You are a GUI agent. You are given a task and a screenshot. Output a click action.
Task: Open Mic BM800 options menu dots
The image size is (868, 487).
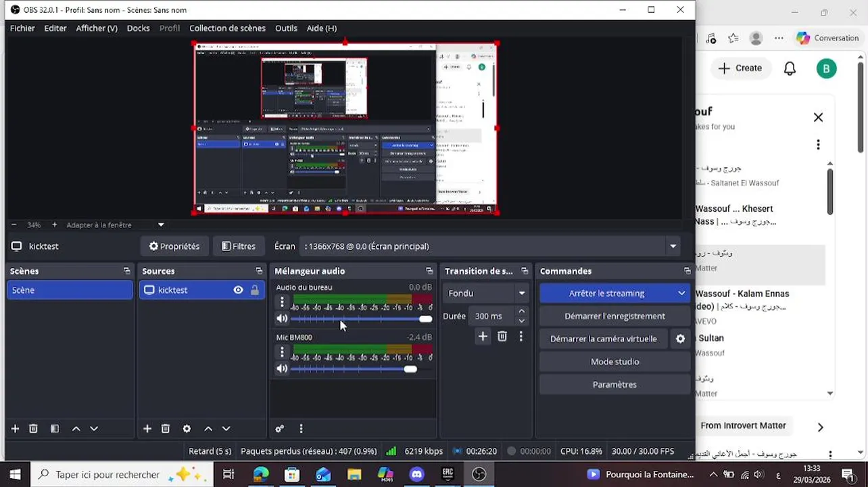pyautogui.click(x=282, y=352)
